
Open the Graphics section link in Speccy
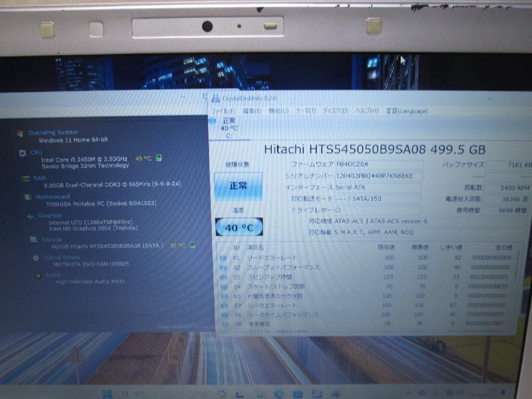tap(50, 216)
